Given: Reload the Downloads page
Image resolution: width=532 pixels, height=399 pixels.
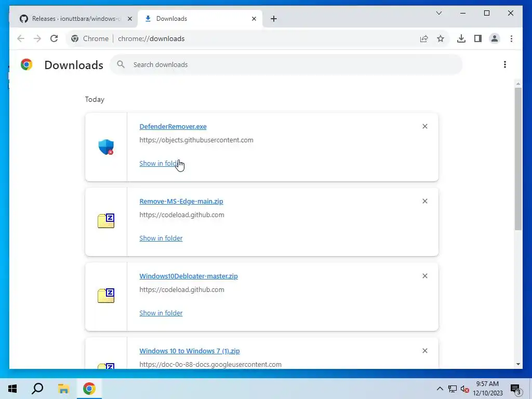Looking at the screenshot, I should tap(54, 38).
